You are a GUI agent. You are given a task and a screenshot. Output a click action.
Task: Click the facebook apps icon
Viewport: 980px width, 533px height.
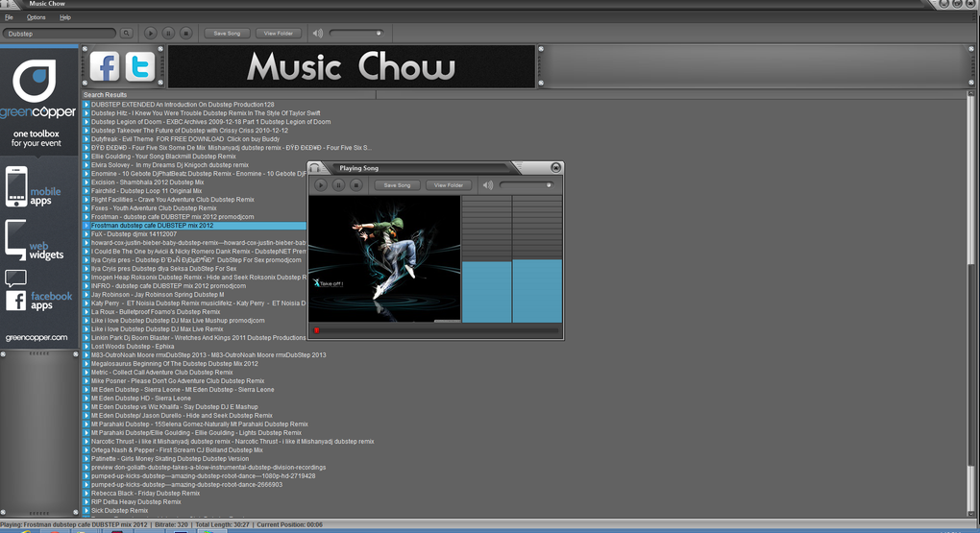(x=15, y=301)
